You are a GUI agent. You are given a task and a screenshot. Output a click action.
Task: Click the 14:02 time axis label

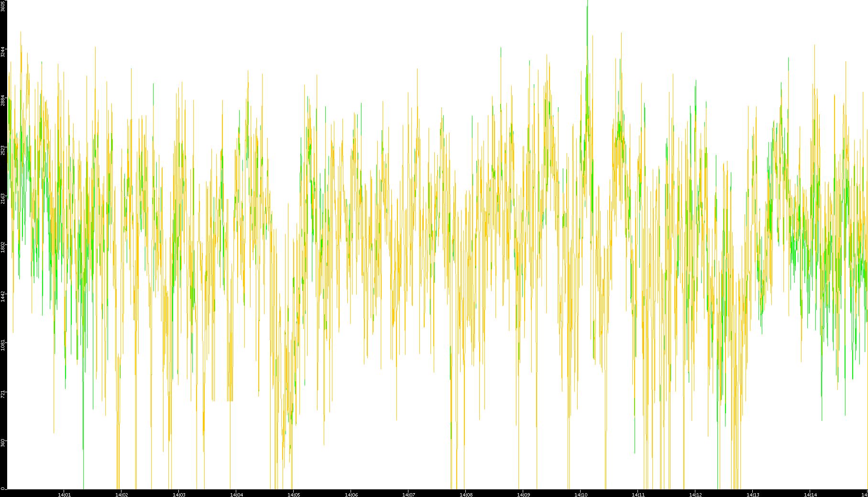click(x=121, y=495)
